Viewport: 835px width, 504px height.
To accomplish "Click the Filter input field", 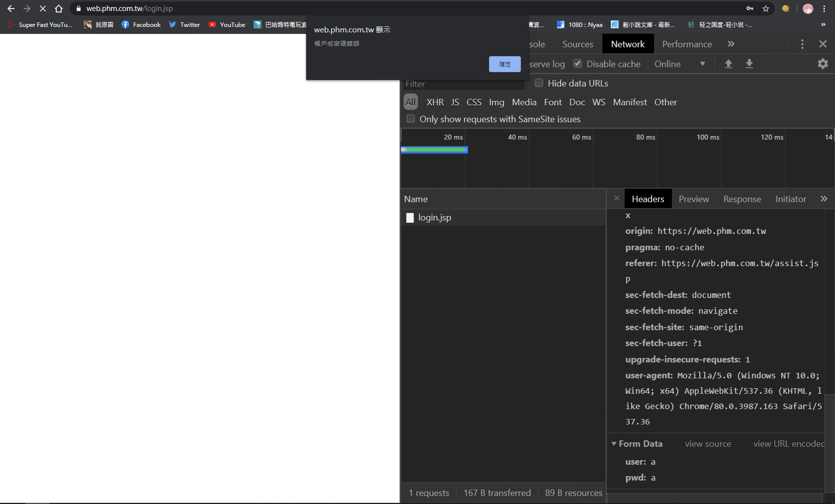I will pos(464,84).
